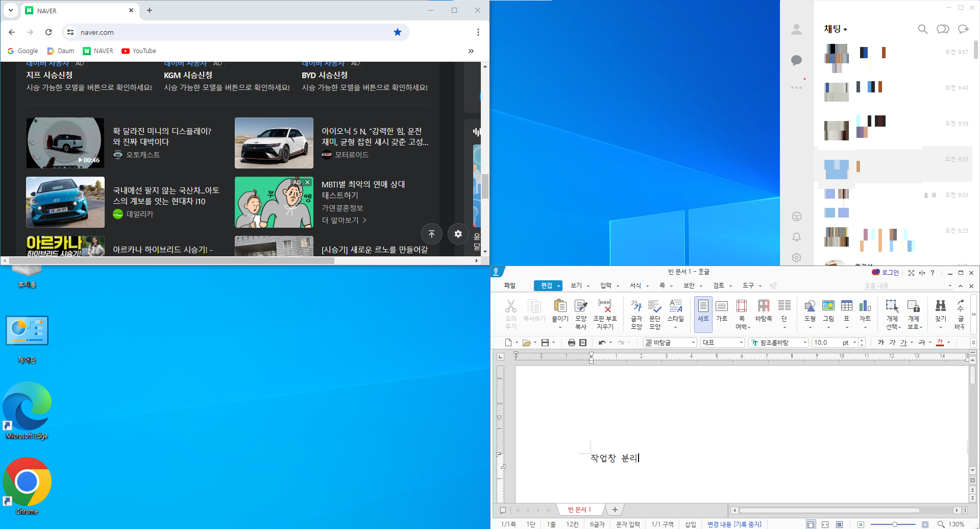Click the zoom slider handle in Hangul status bar
This screenshot has height=529, width=980.
pos(895,524)
